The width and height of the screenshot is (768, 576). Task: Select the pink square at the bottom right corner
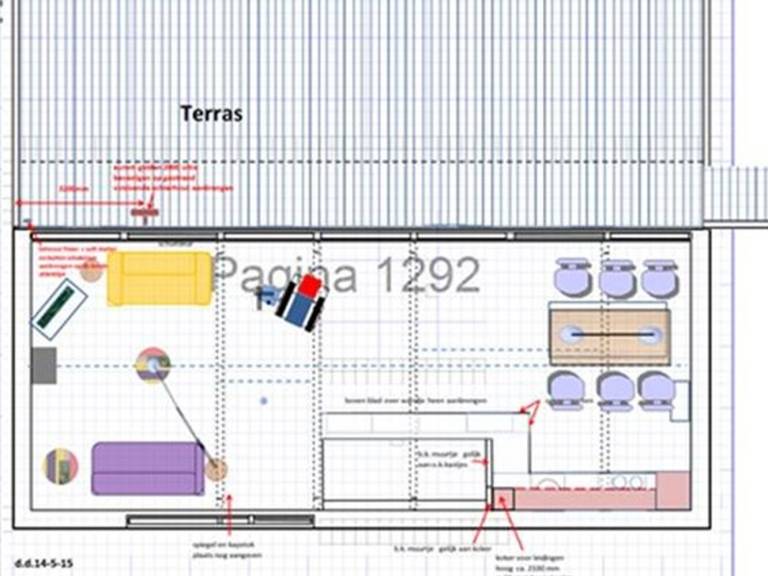[x=673, y=490]
